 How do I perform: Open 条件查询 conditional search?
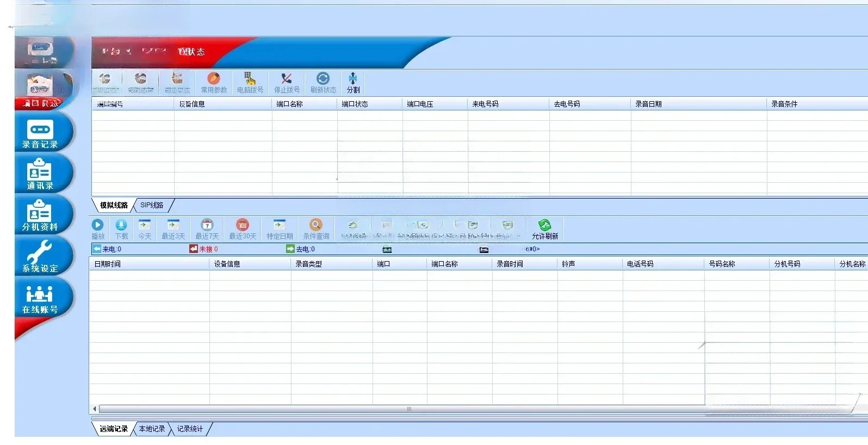click(x=316, y=229)
